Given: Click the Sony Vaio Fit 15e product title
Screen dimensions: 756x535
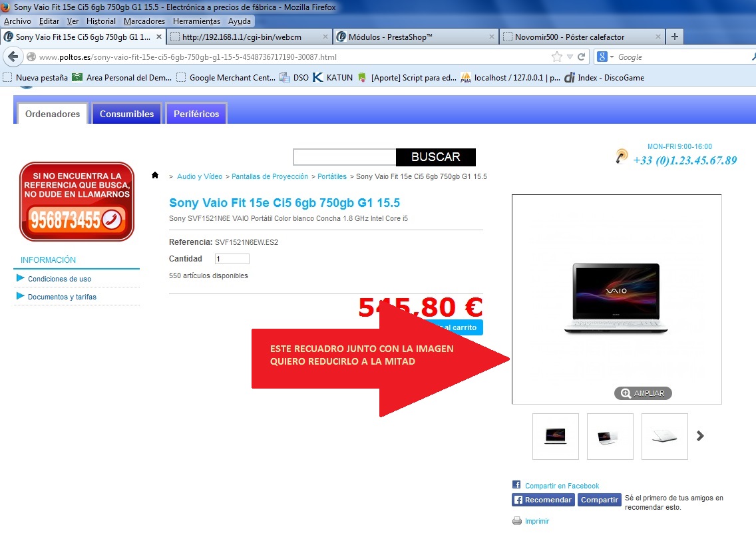Looking at the screenshot, I should (x=284, y=203).
